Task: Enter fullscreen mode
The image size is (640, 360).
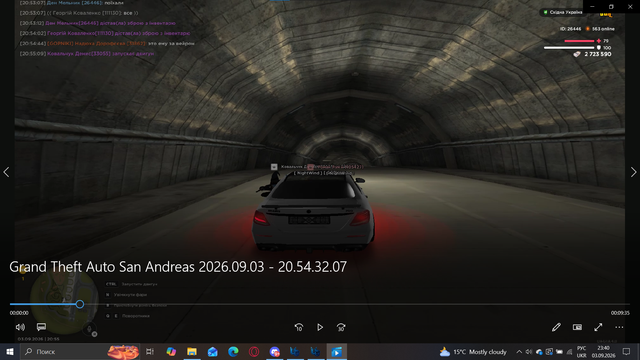Action: click(x=598, y=327)
